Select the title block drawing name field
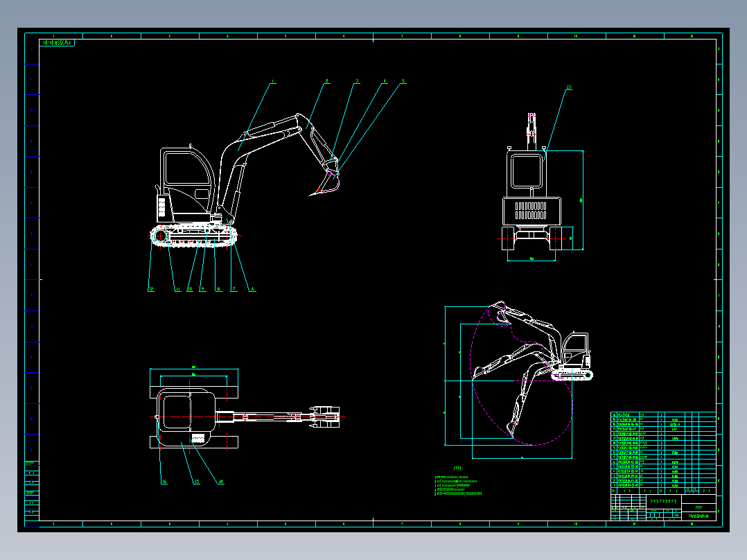 click(x=664, y=501)
